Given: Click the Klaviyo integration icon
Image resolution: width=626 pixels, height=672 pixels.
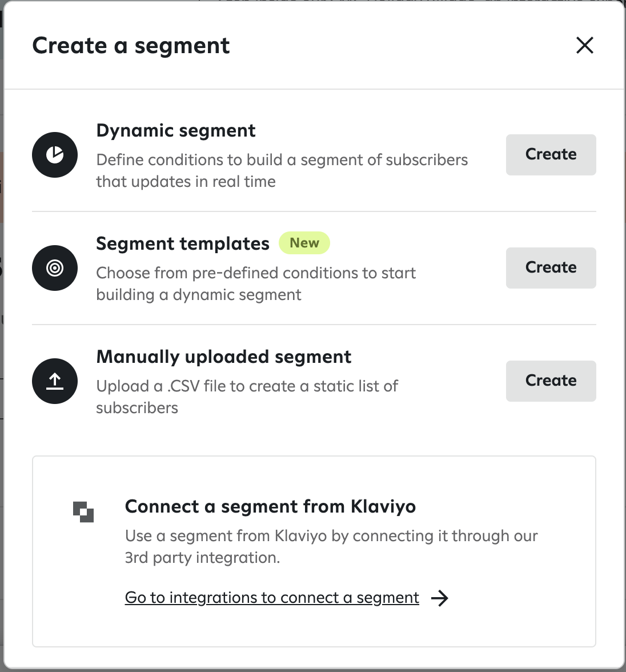Looking at the screenshot, I should click(x=84, y=513).
